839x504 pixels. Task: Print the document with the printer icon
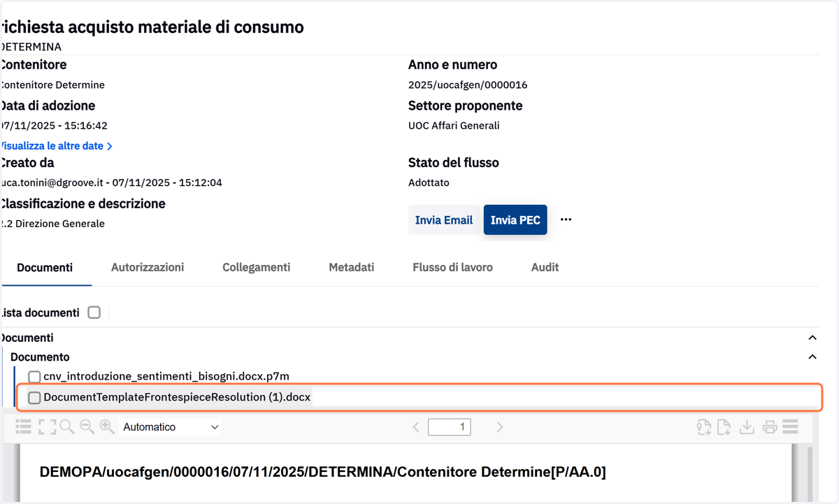pos(770,426)
